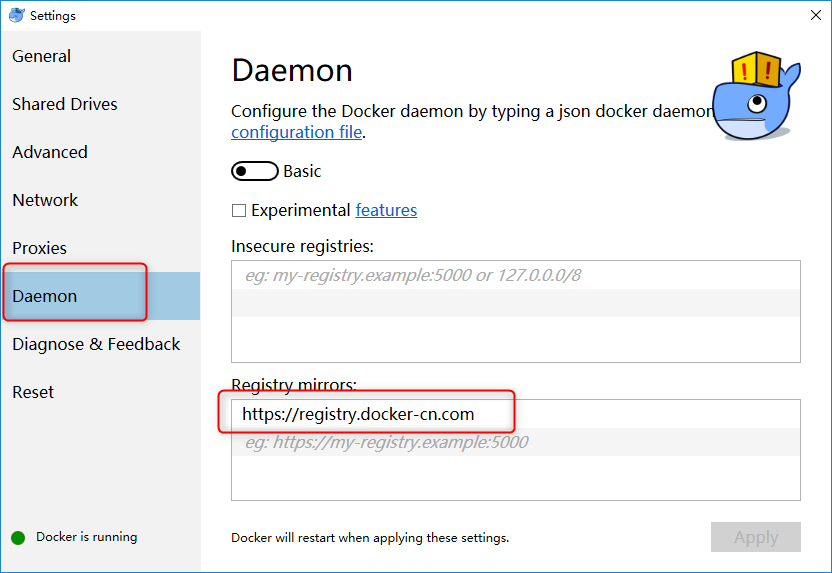
Task: Close the Settings window
Action: [816, 15]
